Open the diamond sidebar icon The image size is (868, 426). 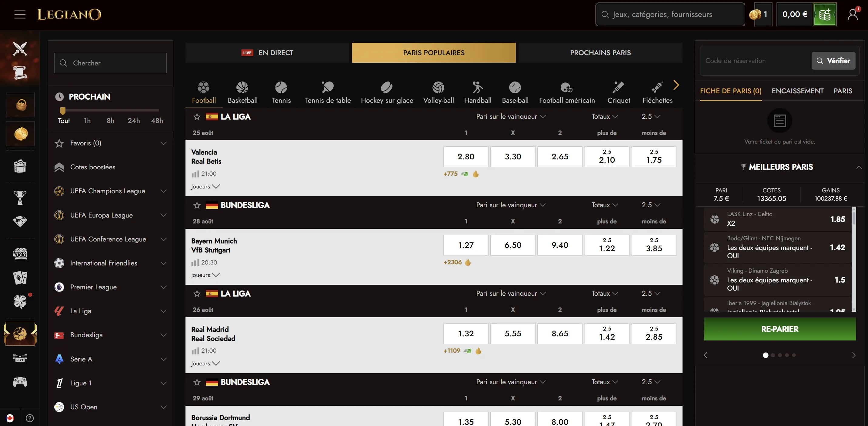pos(20,221)
